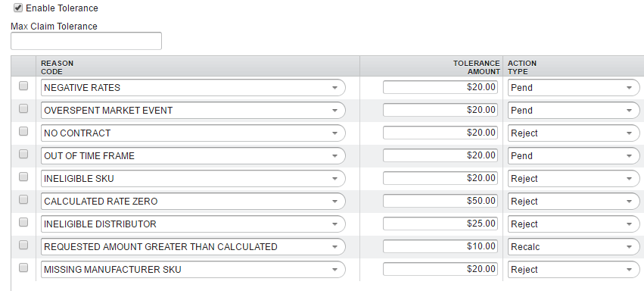The image size is (644, 291).
Task: Edit the $10.00 tolerance amount field
Action: 440,246
